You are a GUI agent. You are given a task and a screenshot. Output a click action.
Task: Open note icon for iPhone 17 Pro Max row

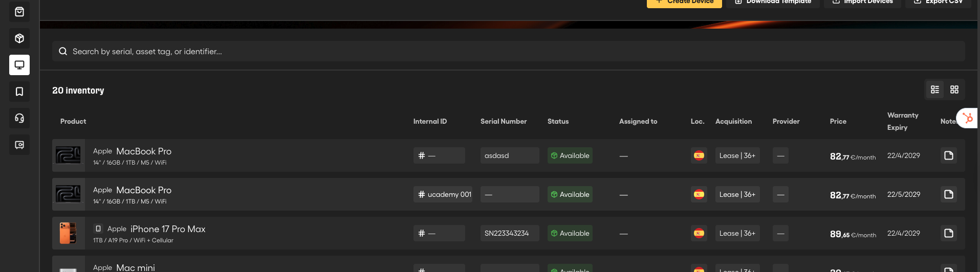[949, 233]
